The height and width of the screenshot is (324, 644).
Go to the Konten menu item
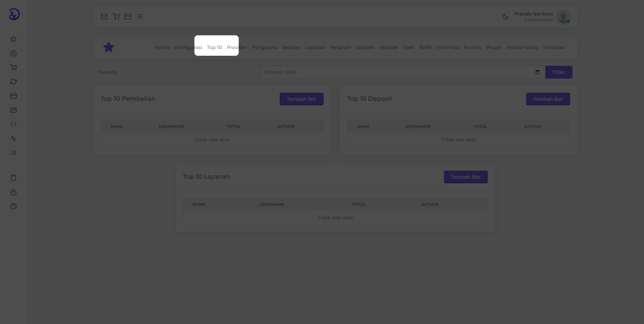pyautogui.click(x=473, y=47)
